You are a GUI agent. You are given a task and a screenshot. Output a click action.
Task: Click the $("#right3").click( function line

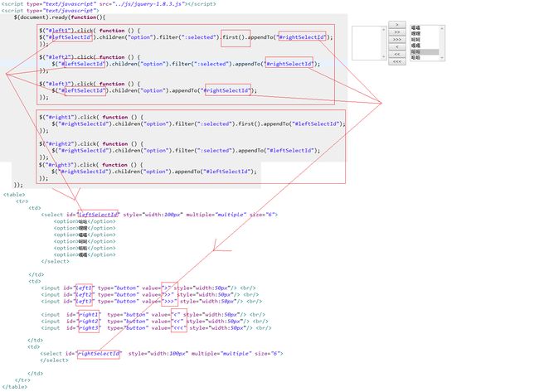(91, 165)
